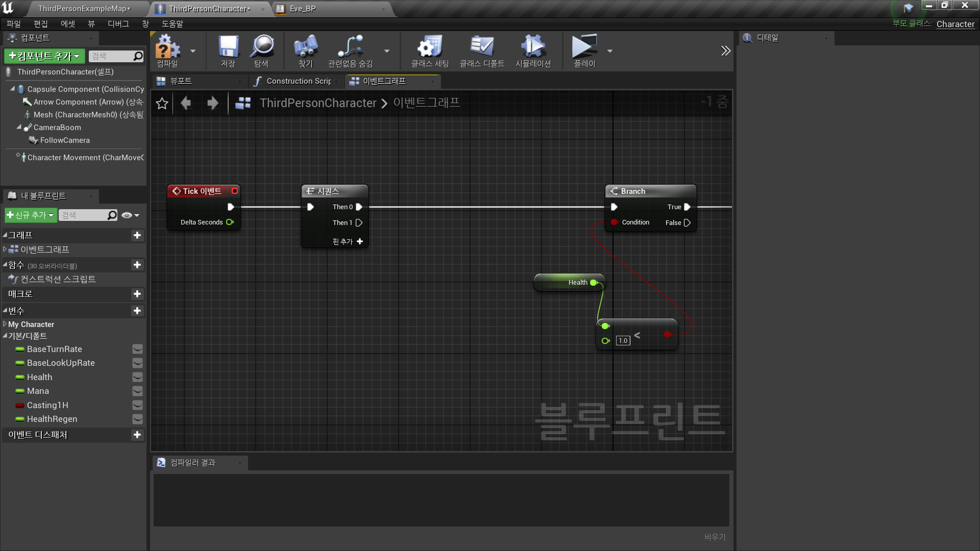Click the 1.0 value field on compare node
The image size is (980, 551).
point(623,341)
